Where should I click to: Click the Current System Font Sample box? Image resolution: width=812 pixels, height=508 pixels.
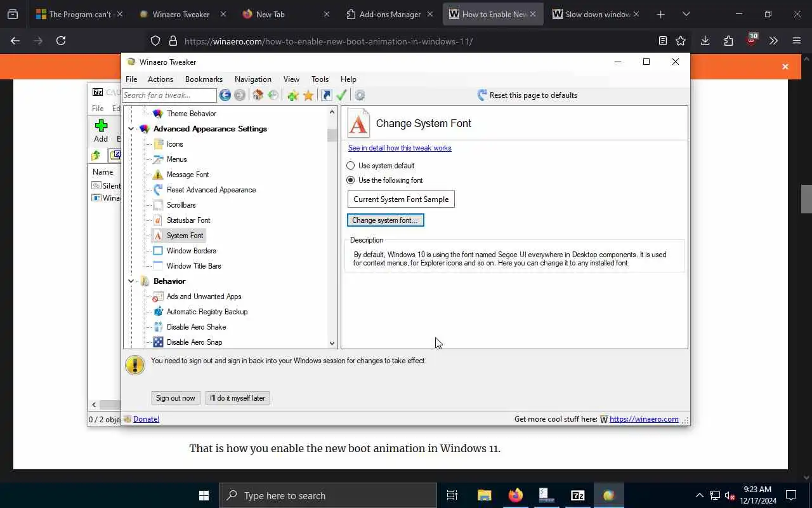click(x=401, y=199)
